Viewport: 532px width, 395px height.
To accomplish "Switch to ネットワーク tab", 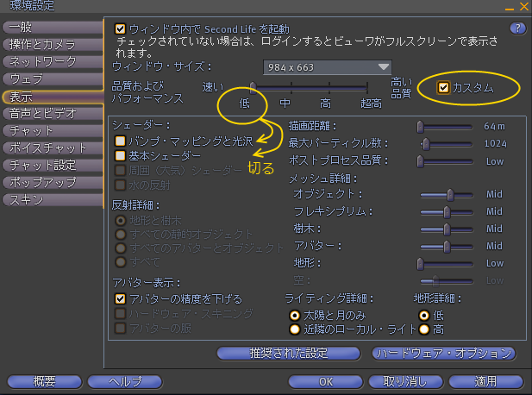I will [53, 61].
